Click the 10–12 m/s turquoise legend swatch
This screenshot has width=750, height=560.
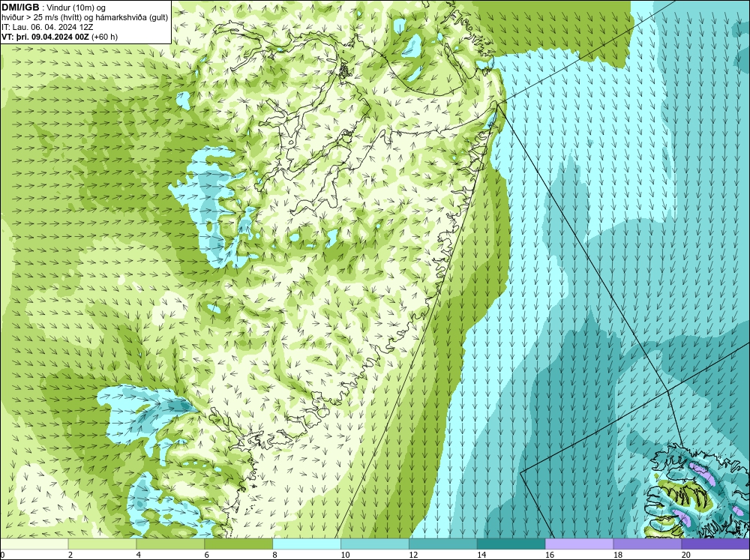click(374, 544)
